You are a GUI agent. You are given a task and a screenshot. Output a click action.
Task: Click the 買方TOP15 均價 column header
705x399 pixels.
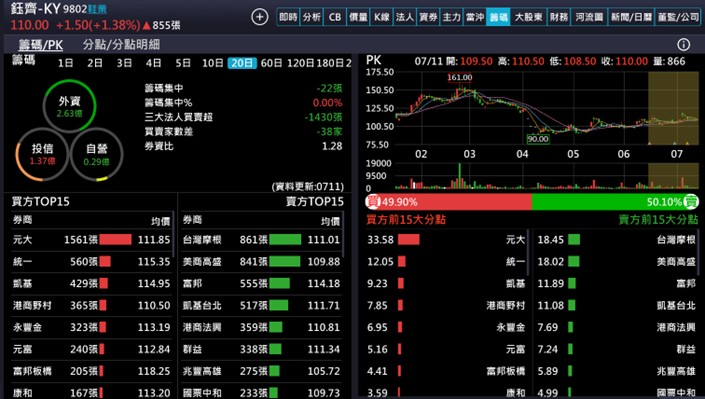click(x=161, y=221)
